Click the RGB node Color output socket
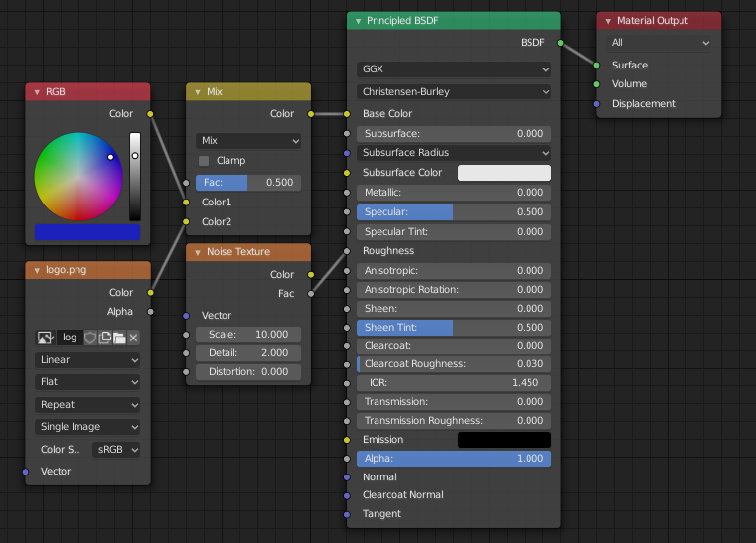756x543 pixels. tap(150, 114)
